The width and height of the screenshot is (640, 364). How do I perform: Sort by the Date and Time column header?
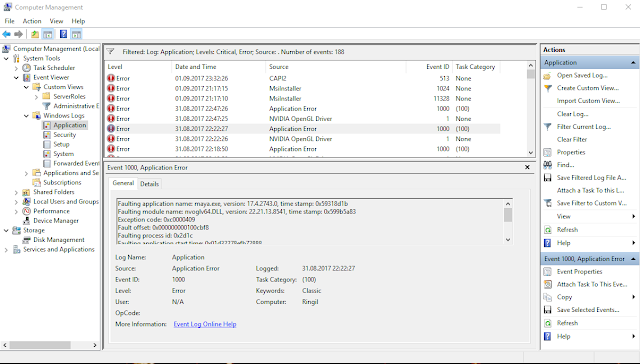pyautogui.click(x=219, y=67)
